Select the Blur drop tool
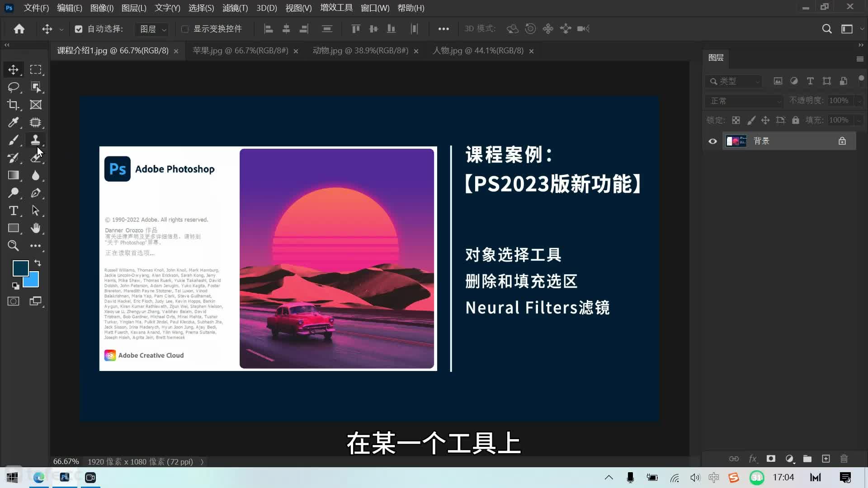The height and width of the screenshot is (488, 868). [x=36, y=175]
